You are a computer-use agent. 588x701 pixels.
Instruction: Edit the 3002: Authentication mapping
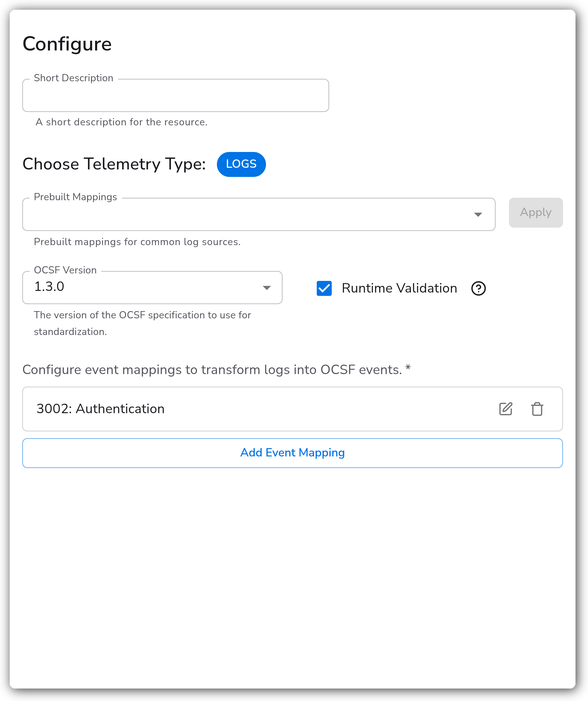pyautogui.click(x=506, y=409)
